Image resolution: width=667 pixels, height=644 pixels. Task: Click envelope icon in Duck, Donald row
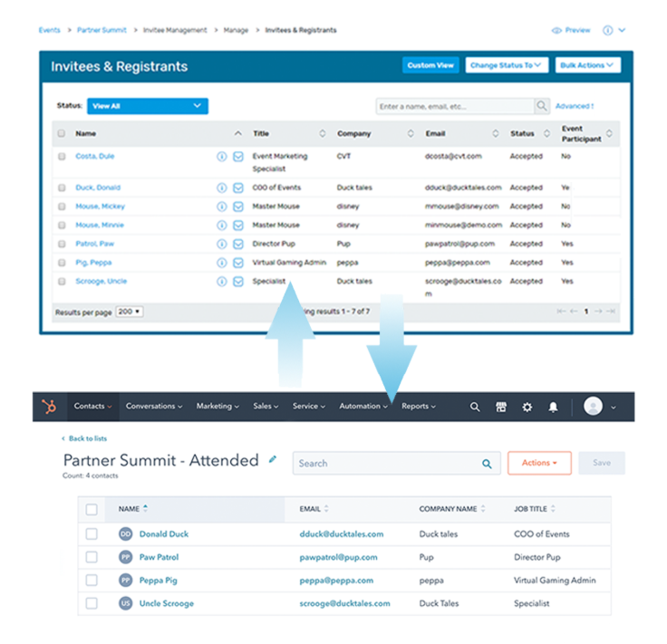tap(238, 187)
